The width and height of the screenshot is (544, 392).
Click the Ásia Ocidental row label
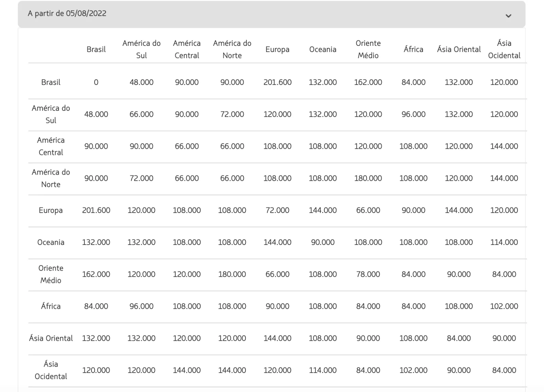(51, 370)
